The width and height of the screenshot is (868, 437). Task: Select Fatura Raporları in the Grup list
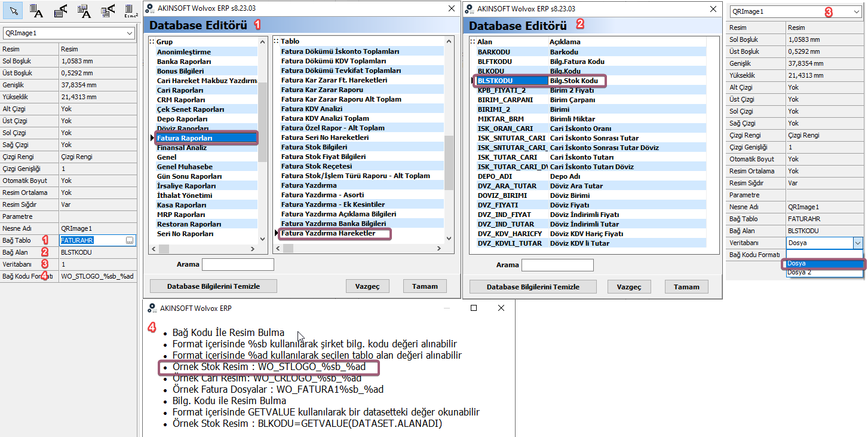(x=206, y=138)
